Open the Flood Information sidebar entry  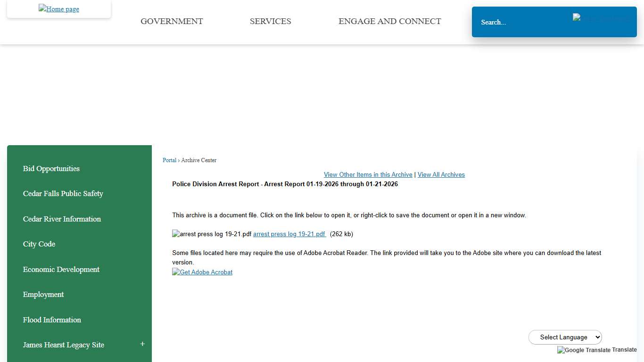click(52, 320)
